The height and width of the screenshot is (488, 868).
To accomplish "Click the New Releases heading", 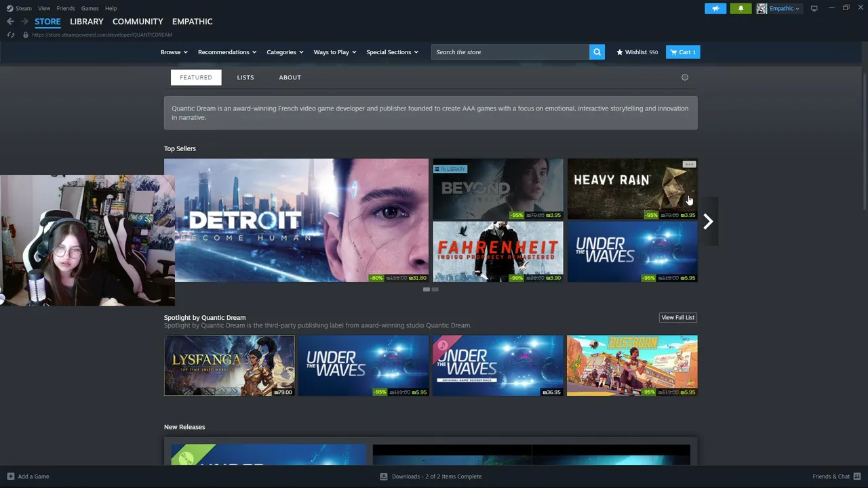I will point(184,427).
